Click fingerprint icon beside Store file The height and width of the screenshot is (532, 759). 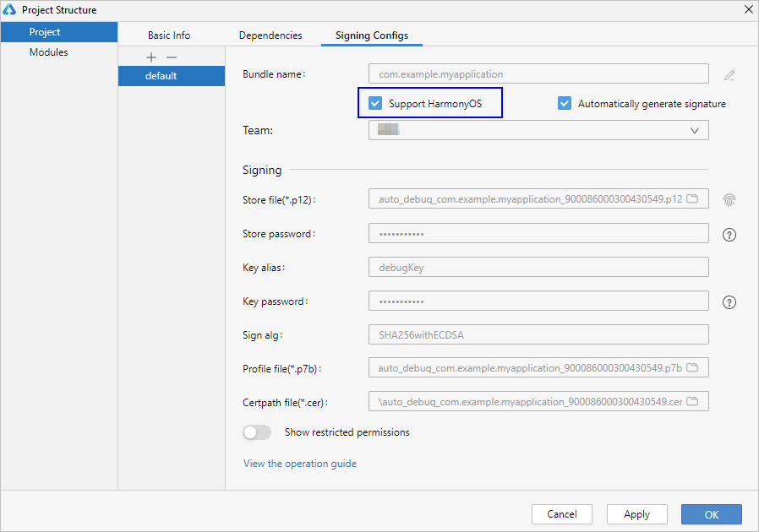click(729, 199)
